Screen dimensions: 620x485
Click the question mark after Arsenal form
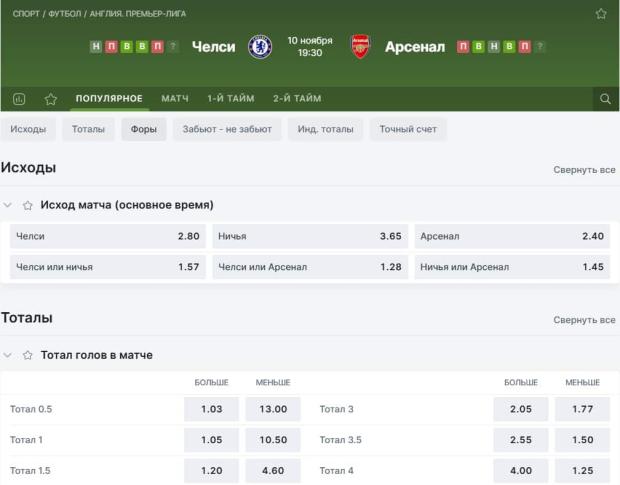[x=540, y=47]
